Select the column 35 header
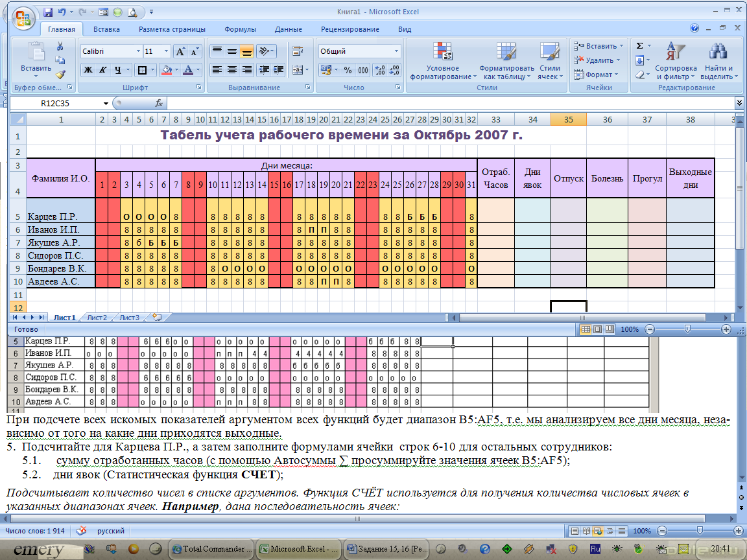This screenshot has height=560, width=747. click(x=568, y=119)
